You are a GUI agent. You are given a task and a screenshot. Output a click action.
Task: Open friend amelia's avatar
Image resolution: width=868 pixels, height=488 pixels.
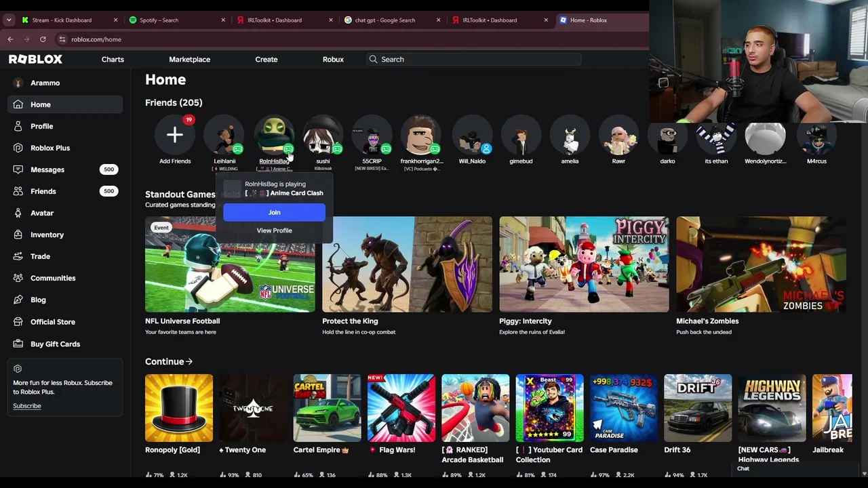click(x=570, y=135)
